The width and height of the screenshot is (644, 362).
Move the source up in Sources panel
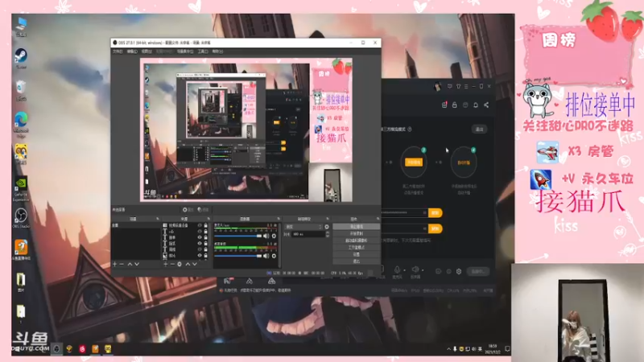(x=188, y=265)
